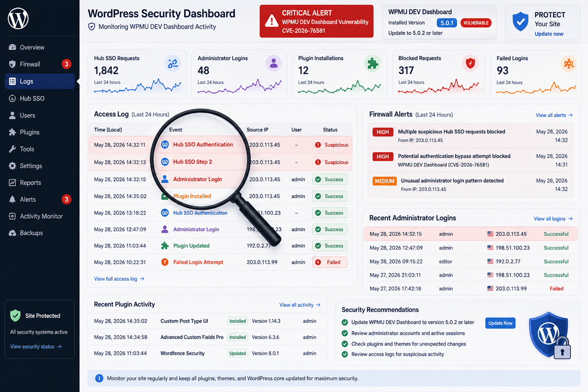Check Review access logs recommendation

345,354
